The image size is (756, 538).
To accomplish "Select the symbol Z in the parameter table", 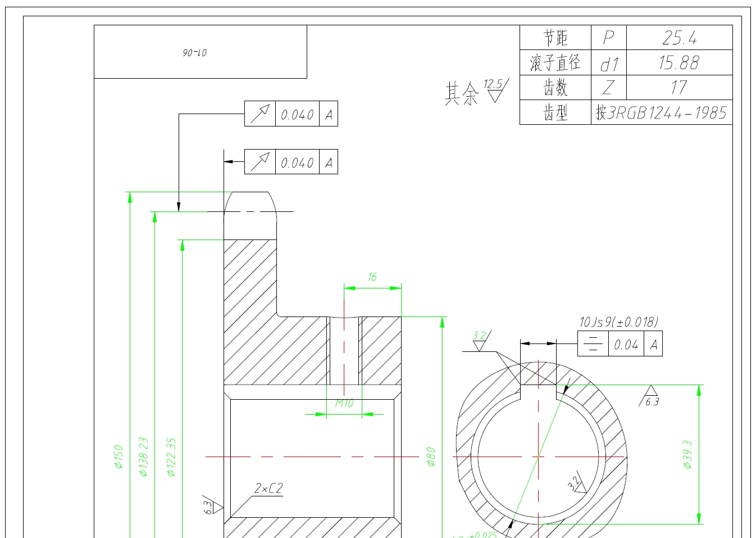I will (608, 88).
